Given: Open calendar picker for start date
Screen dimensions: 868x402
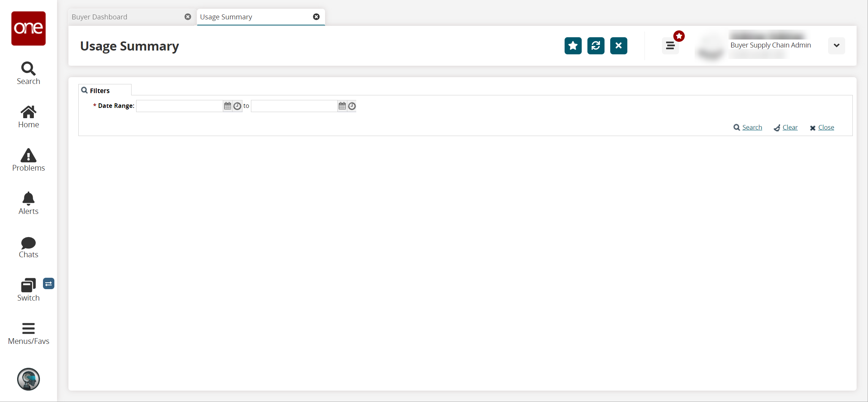Looking at the screenshot, I should 227,106.
